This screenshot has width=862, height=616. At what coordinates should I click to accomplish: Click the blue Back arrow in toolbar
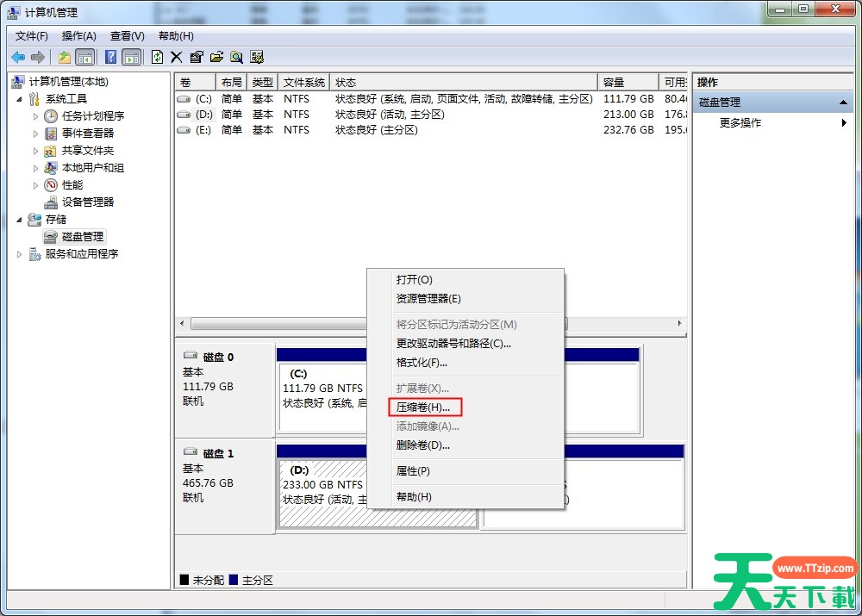tap(18, 57)
